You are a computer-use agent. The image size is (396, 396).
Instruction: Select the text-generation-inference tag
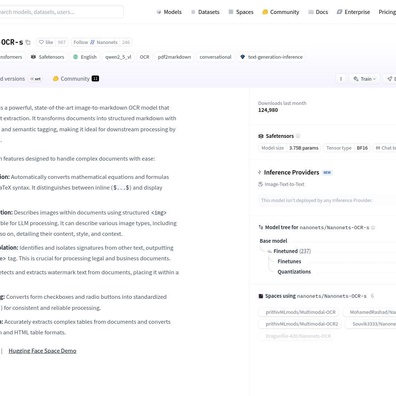tap(271, 57)
